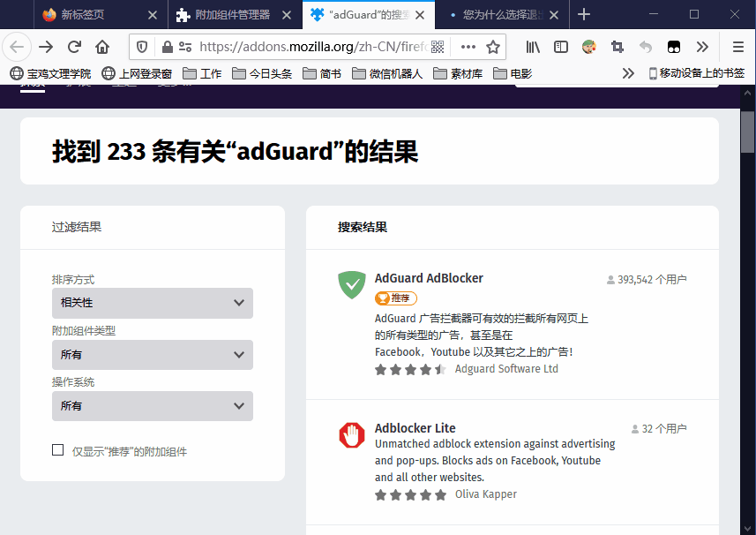756x535 pixels.
Task: Reload the current page
Action: tap(74, 47)
